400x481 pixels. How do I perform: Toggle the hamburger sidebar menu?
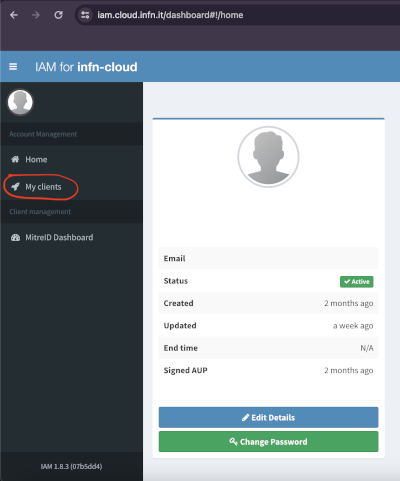pyautogui.click(x=13, y=67)
